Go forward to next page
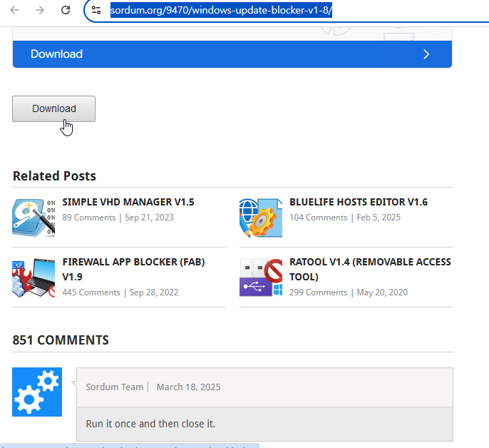The height and width of the screenshot is (448, 489). click(40, 10)
